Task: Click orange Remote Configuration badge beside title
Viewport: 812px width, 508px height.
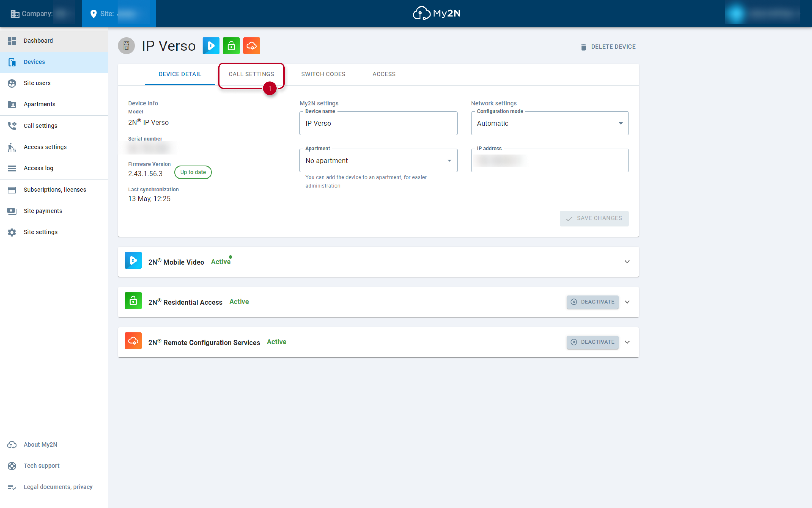Action: click(x=252, y=46)
